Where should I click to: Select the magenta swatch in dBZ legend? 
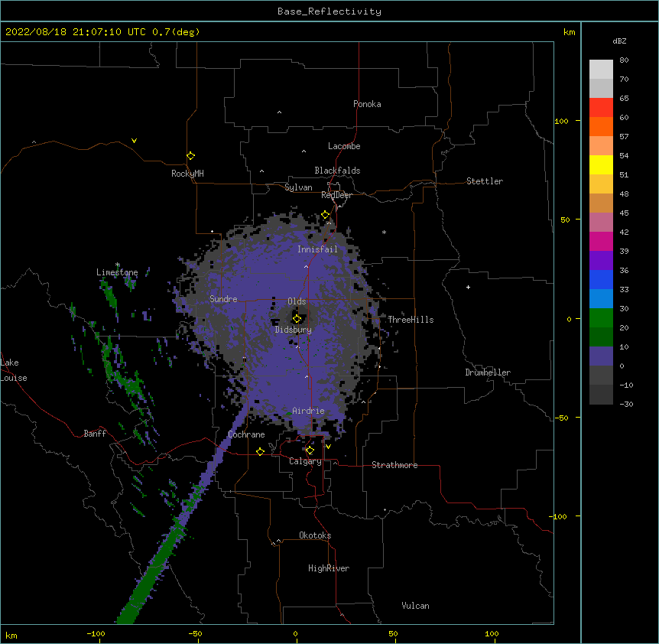click(601, 241)
